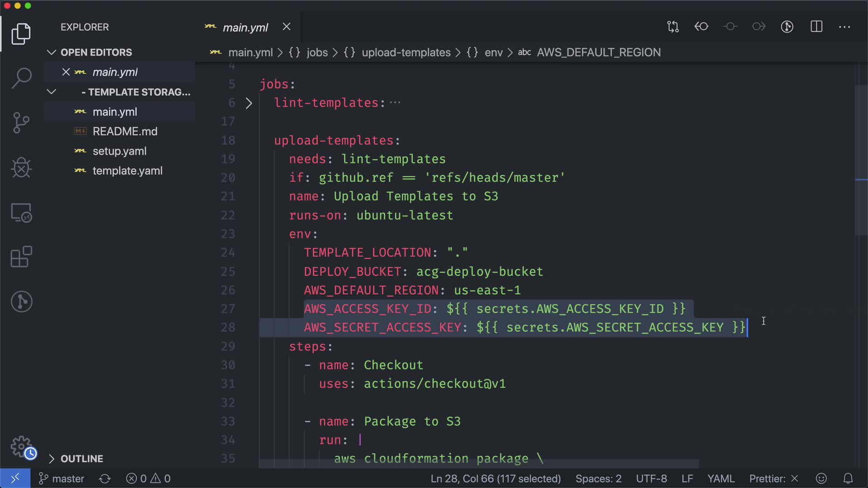Open the Extensions view
This screenshot has width=868, height=488.
tap(21, 257)
